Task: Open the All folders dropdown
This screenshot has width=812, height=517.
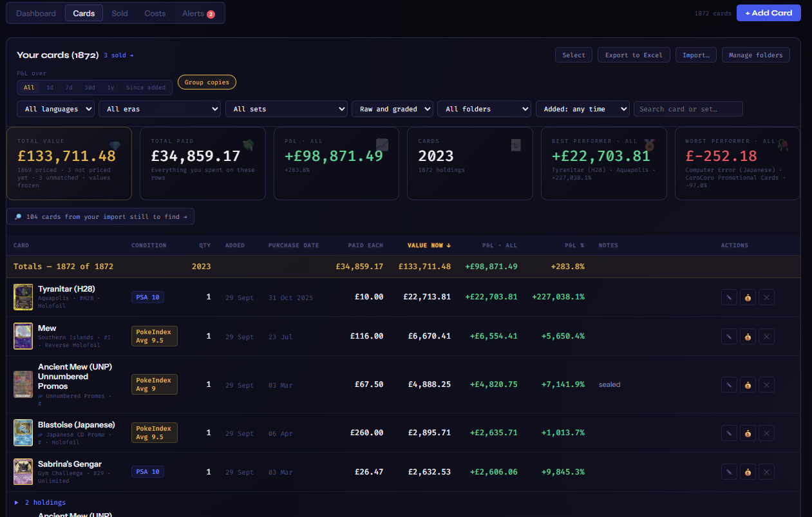Action: [484, 109]
